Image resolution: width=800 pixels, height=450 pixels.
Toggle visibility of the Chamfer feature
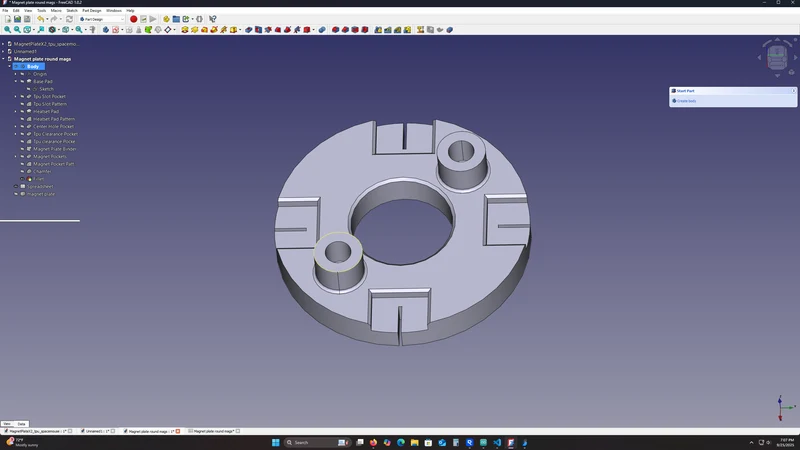coord(22,171)
